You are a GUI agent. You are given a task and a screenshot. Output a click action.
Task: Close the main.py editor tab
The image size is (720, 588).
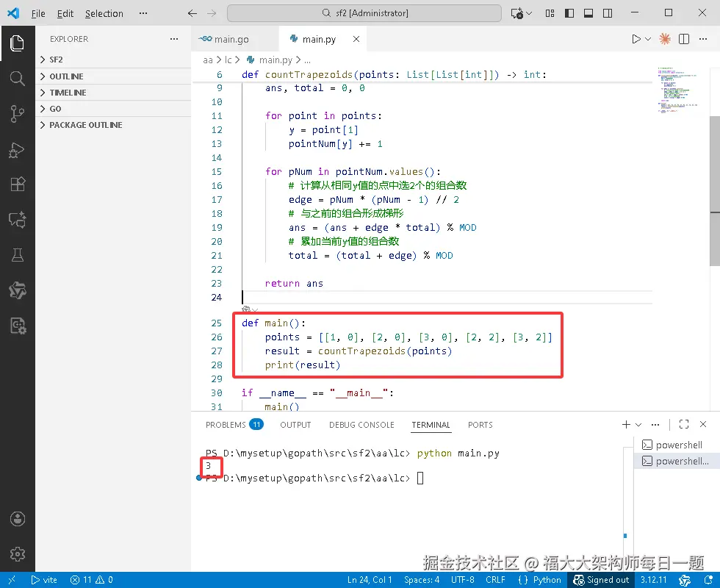click(x=356, y=39)
